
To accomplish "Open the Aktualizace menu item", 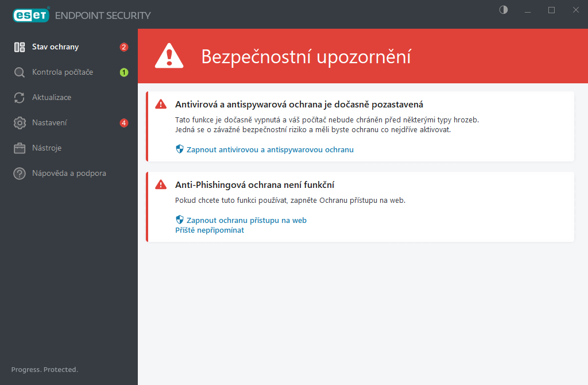I will [x=52, y=98].
